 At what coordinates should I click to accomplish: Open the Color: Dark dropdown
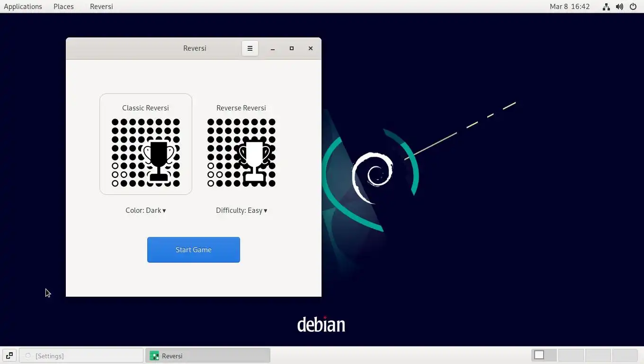pyautogui.click(x=146, y=210)
